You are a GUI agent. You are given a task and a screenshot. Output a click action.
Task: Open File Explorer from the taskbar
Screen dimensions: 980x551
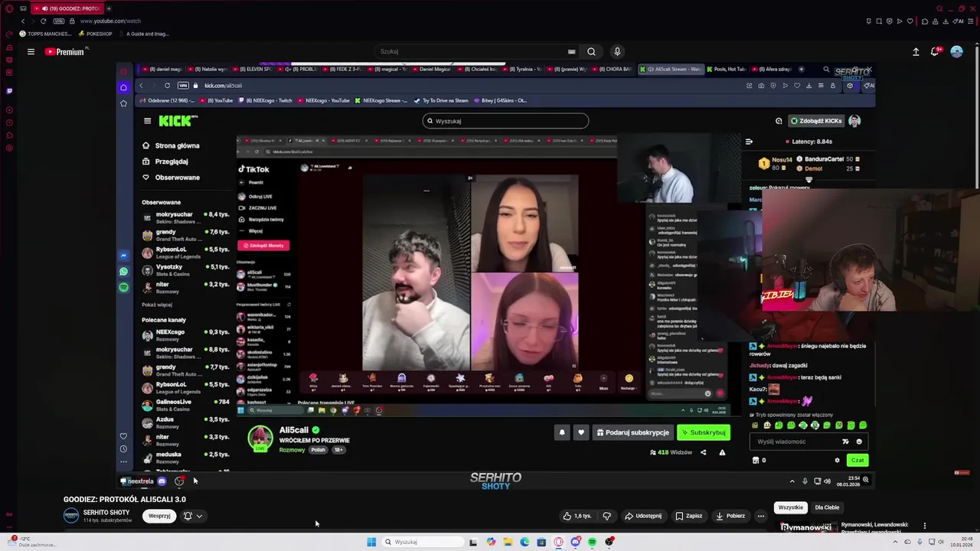(508, 542)
